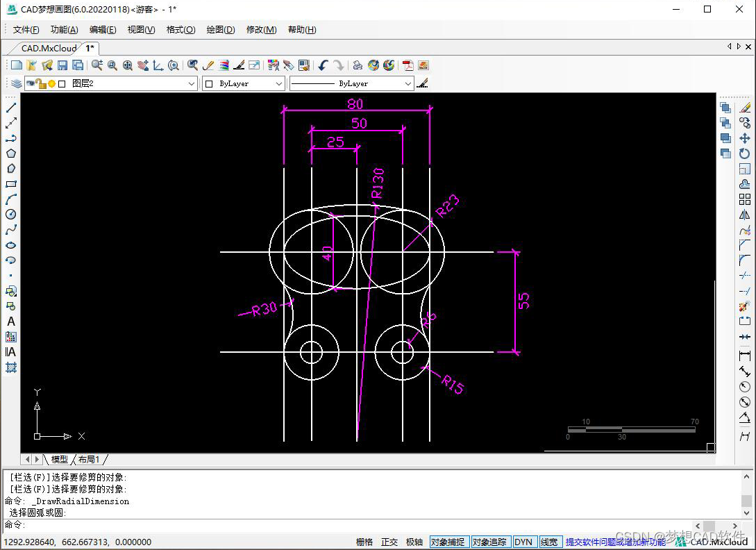This screenshot has height=550, width=756.
Task: Click the New drawing icon
Action: pyautogui.click(x=17, y=65)
